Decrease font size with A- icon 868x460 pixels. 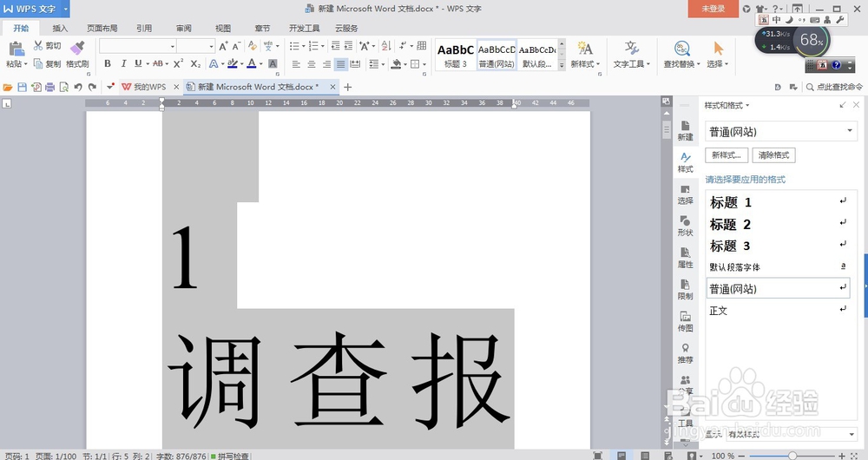236,46
